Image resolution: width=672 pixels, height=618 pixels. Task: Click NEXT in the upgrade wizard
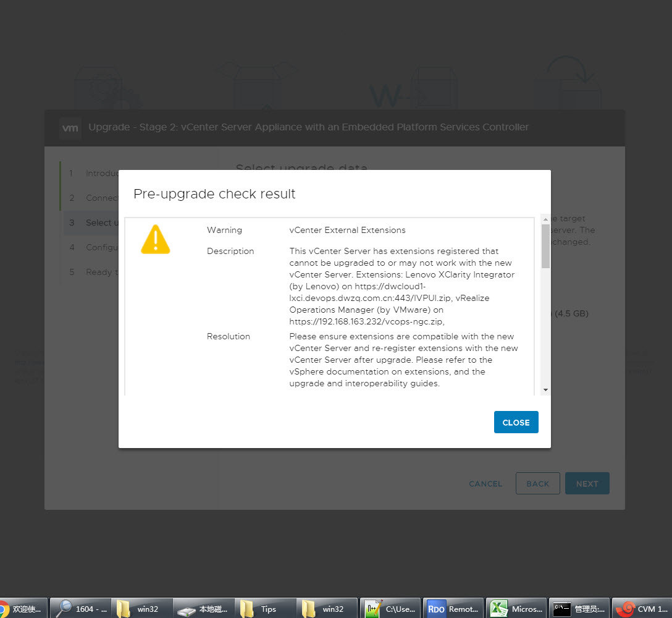click(x=587, y=483)
